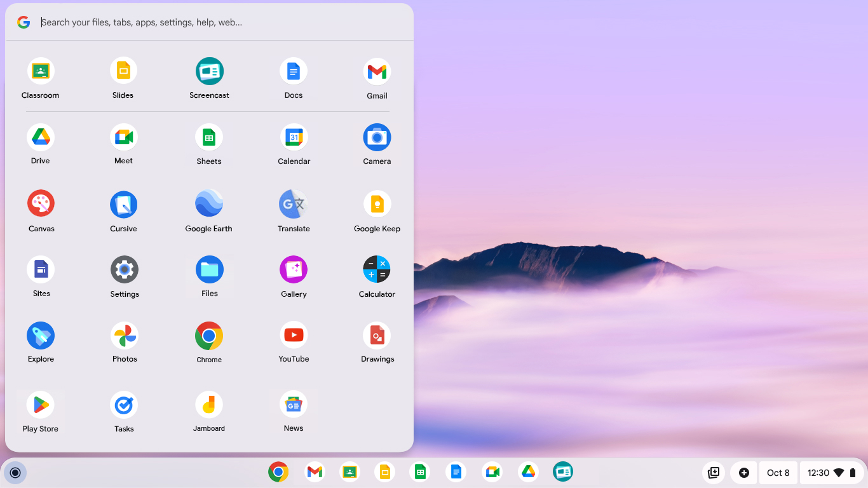Open the Google News app
This screenshot has height=488, width=868.
click(294, 403)
